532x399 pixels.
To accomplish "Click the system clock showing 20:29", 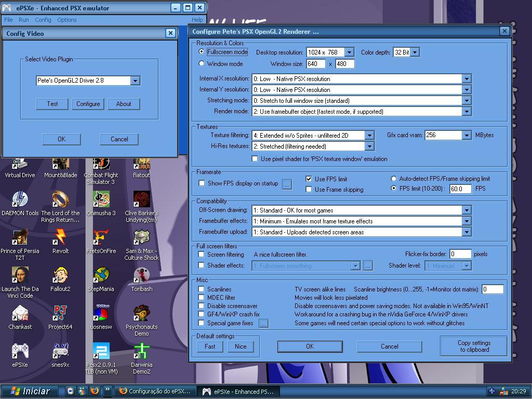I will click(x=519, y=391).
